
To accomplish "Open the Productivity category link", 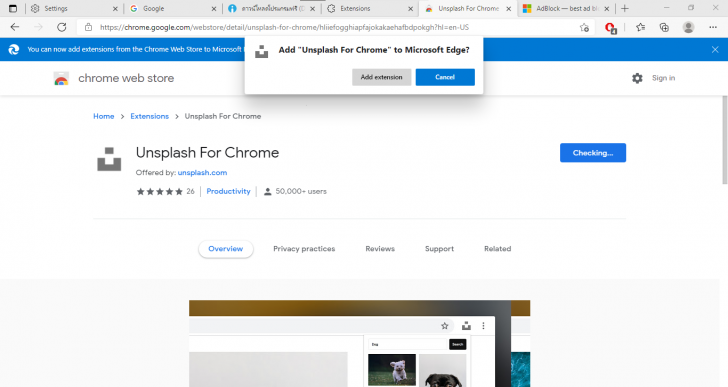I will point(228,191).
